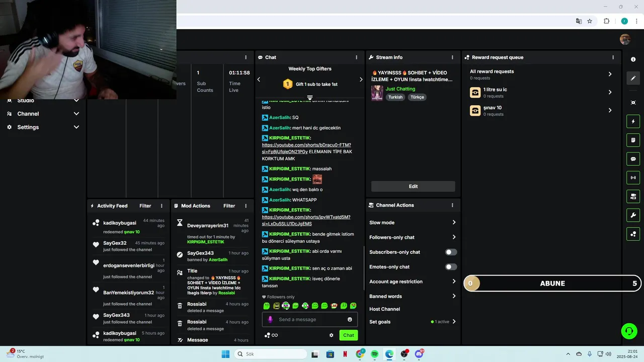The image size is (644, 362).
Task: Click the image emote posted by KIRPIGIM_ESTETIK
Action: tap(317, 179)
